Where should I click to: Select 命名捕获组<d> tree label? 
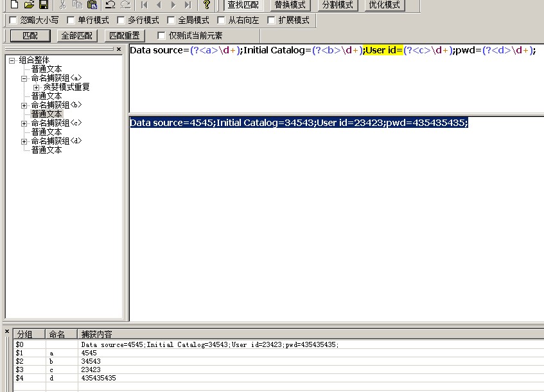pyautogui.click(x=57, y=141)
